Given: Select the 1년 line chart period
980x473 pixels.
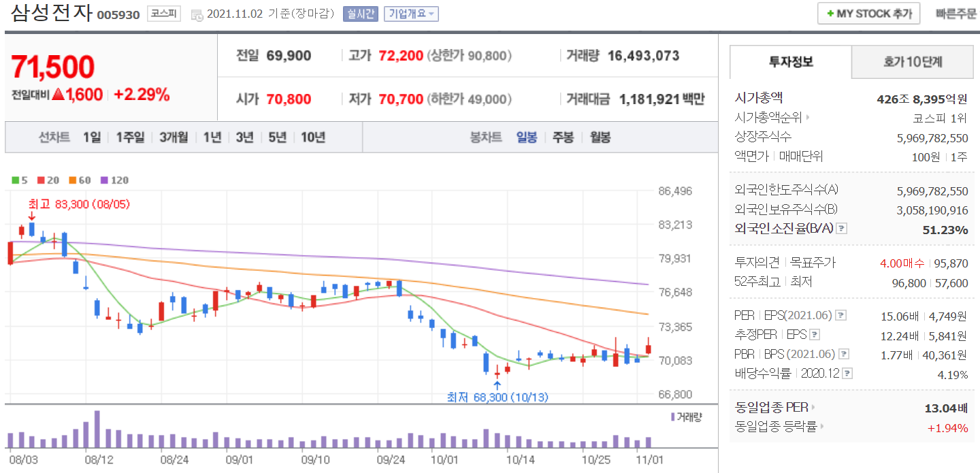Looking at the screenshot, I should (212, 137).
